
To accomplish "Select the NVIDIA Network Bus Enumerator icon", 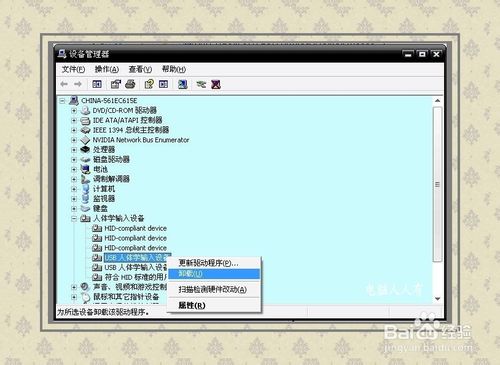I will (x=86, y=140).
